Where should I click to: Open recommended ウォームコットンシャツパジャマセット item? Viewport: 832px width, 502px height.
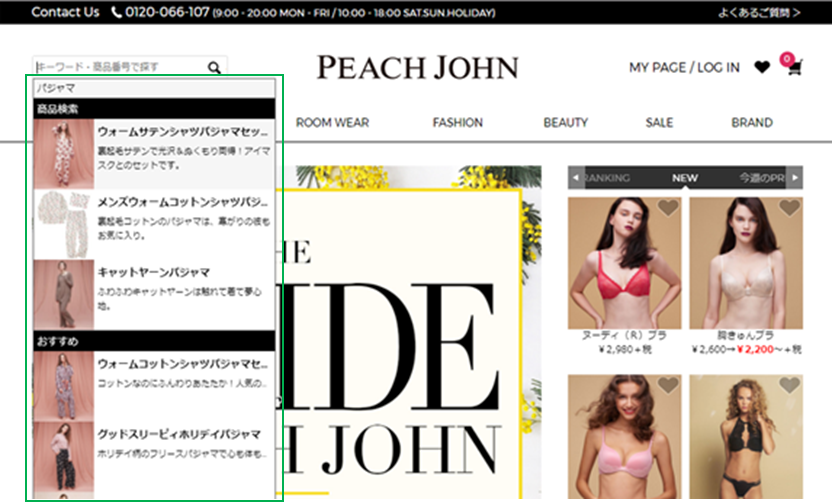tap(154, 386)
